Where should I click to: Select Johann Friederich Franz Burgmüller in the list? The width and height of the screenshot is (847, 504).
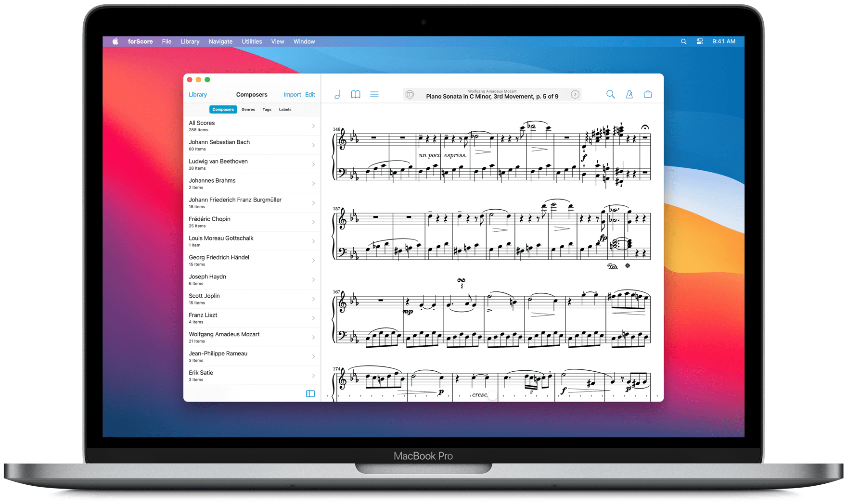(252, 203)
